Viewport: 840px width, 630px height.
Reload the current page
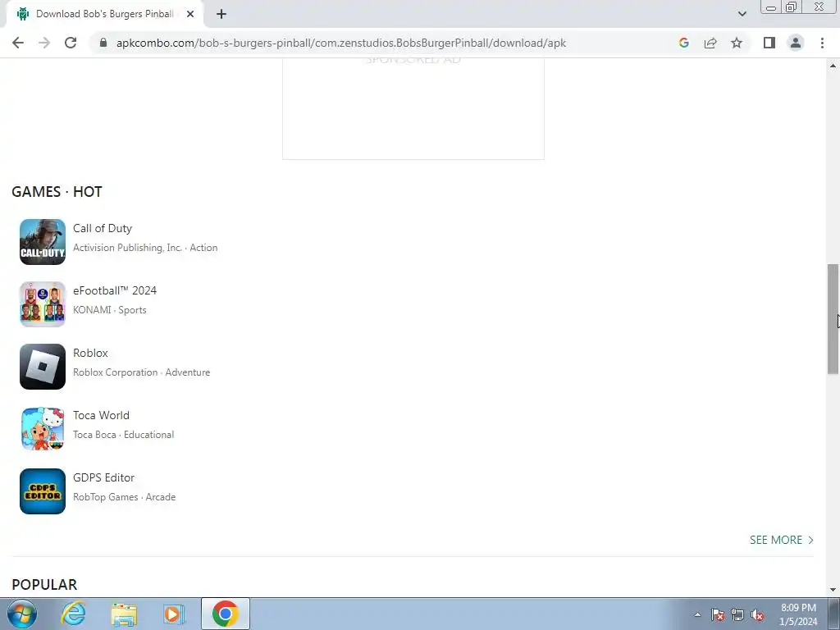coord(71,43)
